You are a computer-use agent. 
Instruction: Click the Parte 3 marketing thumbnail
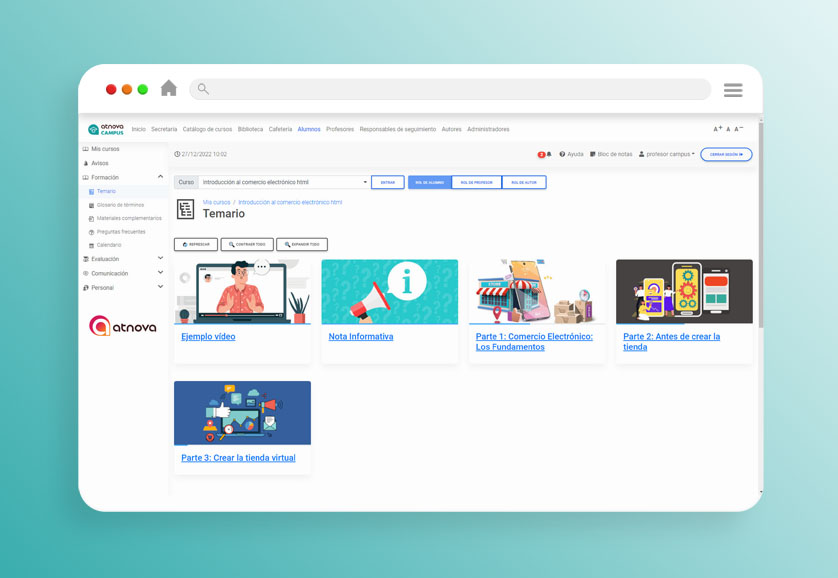coord(243,413)
